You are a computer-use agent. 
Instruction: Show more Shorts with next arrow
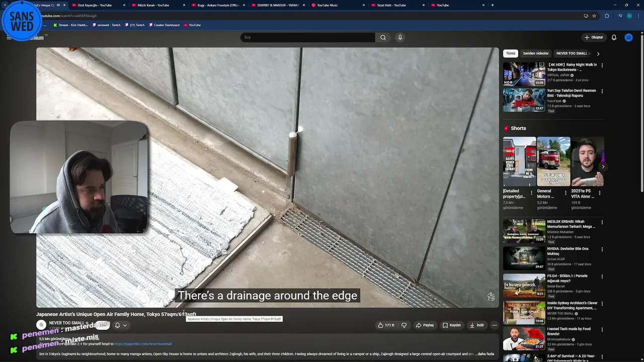(603, 166)
